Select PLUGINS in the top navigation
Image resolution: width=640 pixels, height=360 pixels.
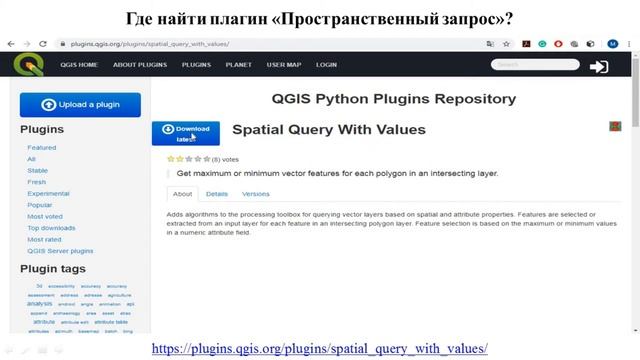click(196, 64)
